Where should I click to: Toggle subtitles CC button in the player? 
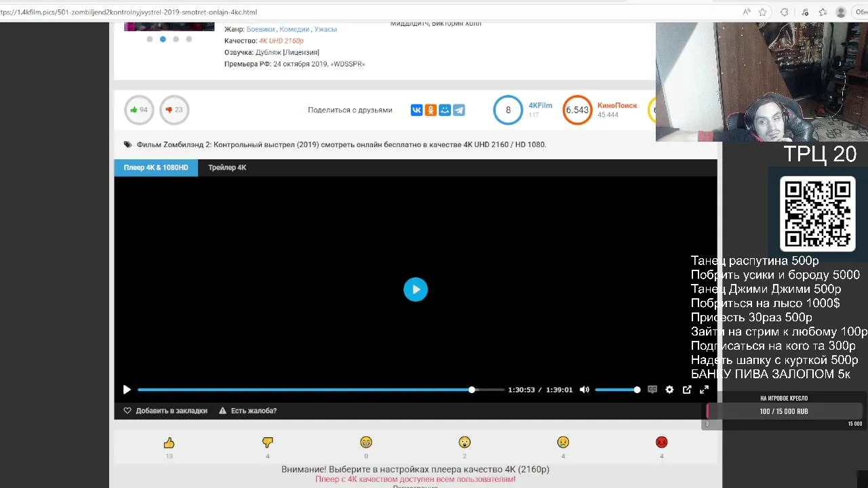coord(652,390)
